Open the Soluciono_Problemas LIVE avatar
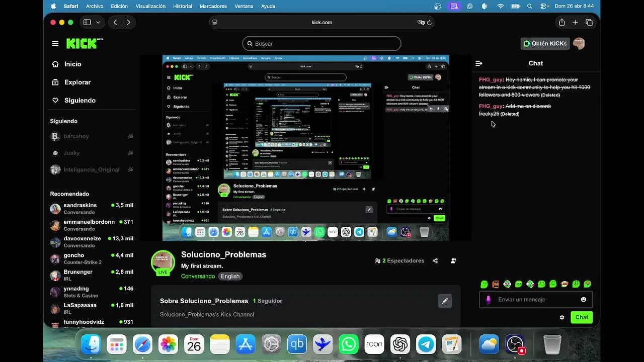Image resolution: width=644 pixels, height=362 pixels. tap(163, 262)
